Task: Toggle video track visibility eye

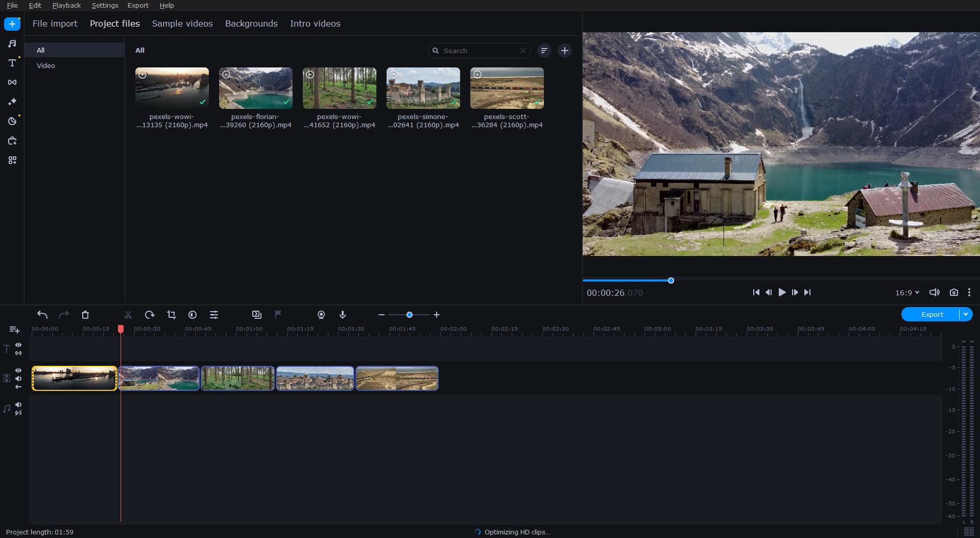Action: click(18, 370)
